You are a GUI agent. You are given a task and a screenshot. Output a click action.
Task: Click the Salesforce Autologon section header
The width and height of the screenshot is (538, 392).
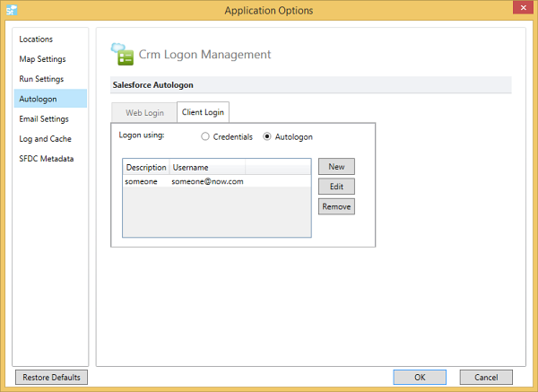(311, 85)
